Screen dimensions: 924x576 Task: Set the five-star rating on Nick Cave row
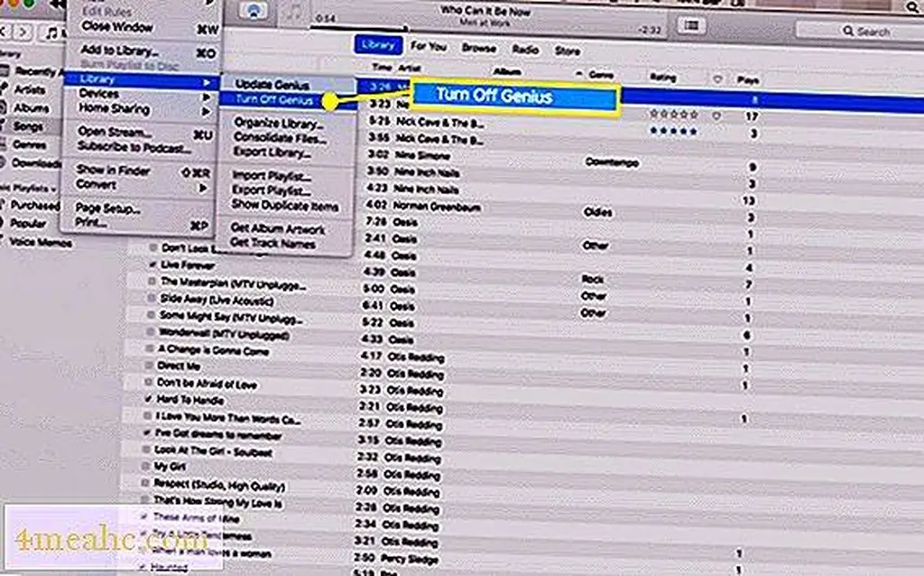click(x=673, y=134)
